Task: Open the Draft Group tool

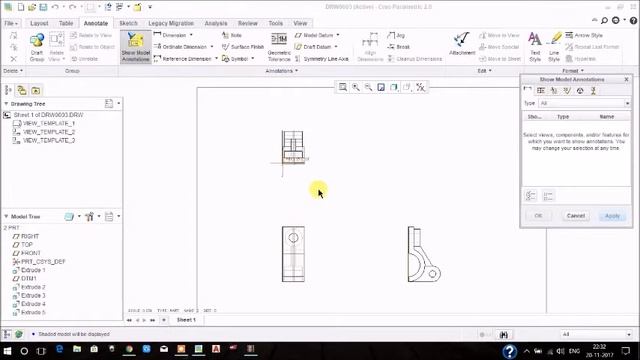Action: 37,47
